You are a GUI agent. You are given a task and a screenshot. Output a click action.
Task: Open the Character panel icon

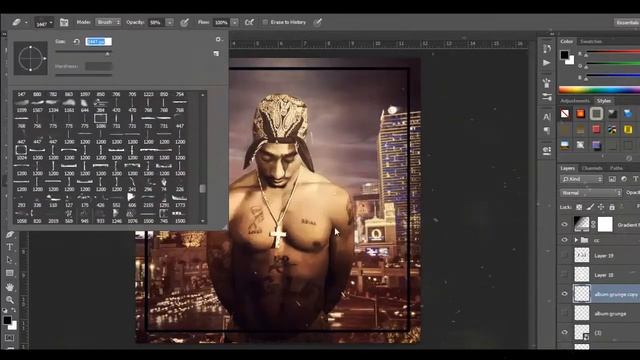547,117
